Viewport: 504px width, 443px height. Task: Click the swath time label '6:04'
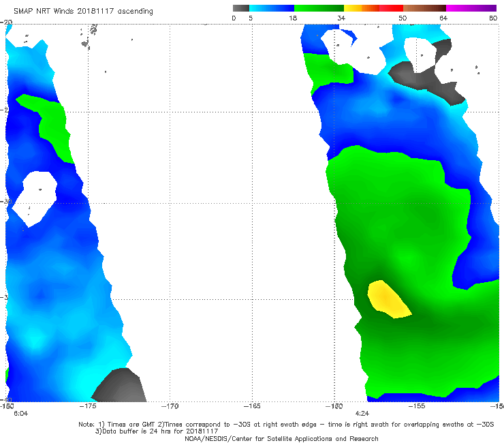(x=20, y=414)
